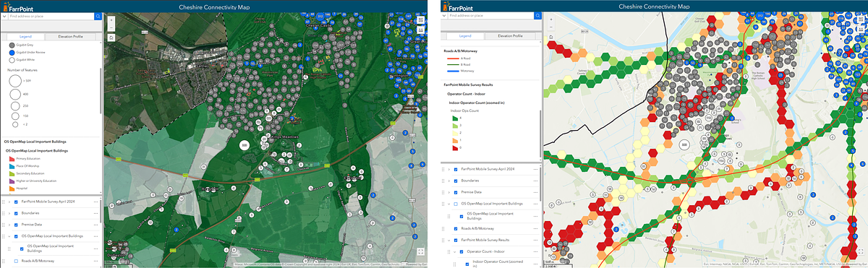
Task: Switch to Legend tab in the right window
Action: click(465, 36)
